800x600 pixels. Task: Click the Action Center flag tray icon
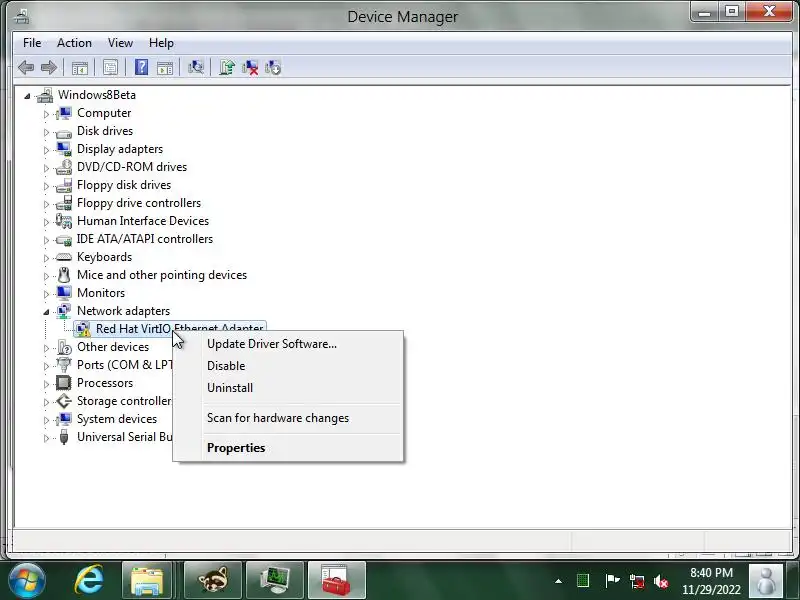coord(612,581)
